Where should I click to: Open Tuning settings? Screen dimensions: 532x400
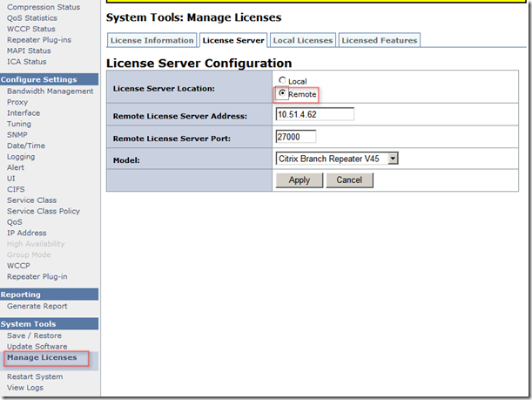coord(19,124)
